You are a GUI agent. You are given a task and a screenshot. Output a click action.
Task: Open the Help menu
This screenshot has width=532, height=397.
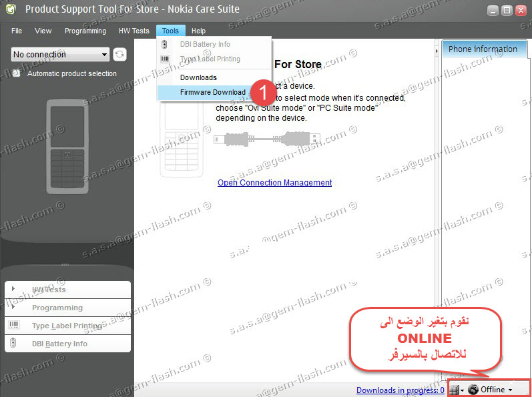(198, 31)
